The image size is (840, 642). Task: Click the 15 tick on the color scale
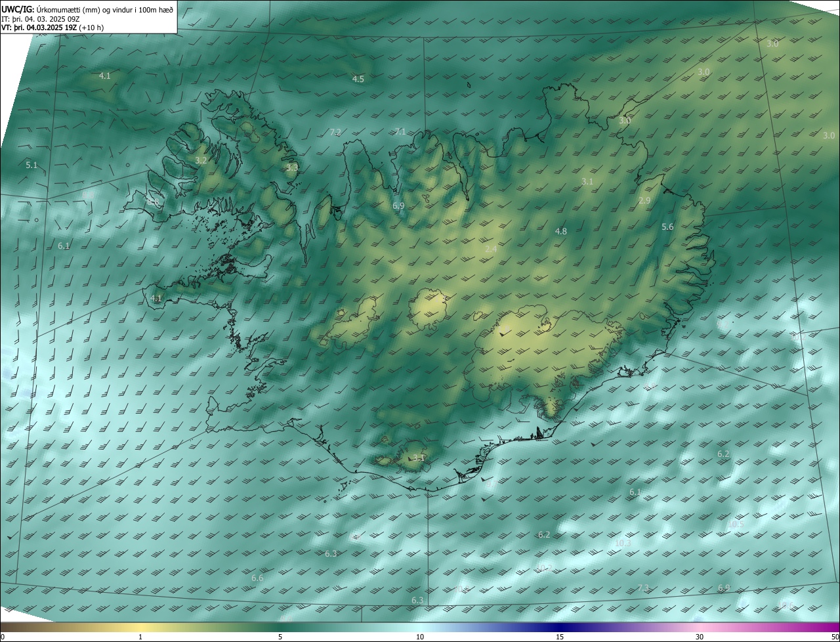[x=560, y=637]
